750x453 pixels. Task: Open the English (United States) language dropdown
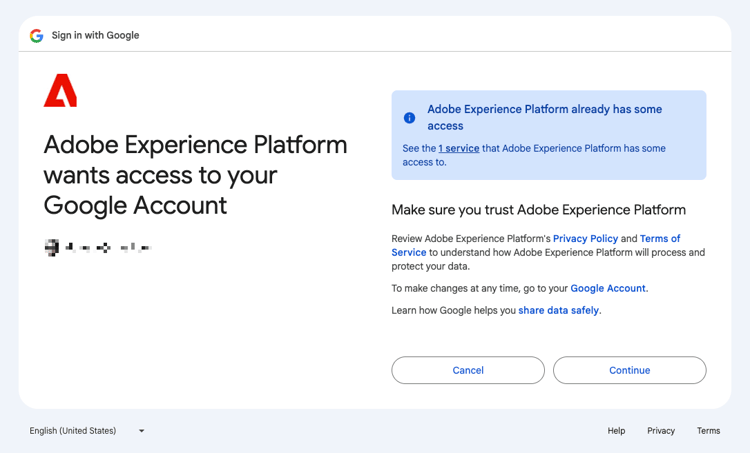87,431
